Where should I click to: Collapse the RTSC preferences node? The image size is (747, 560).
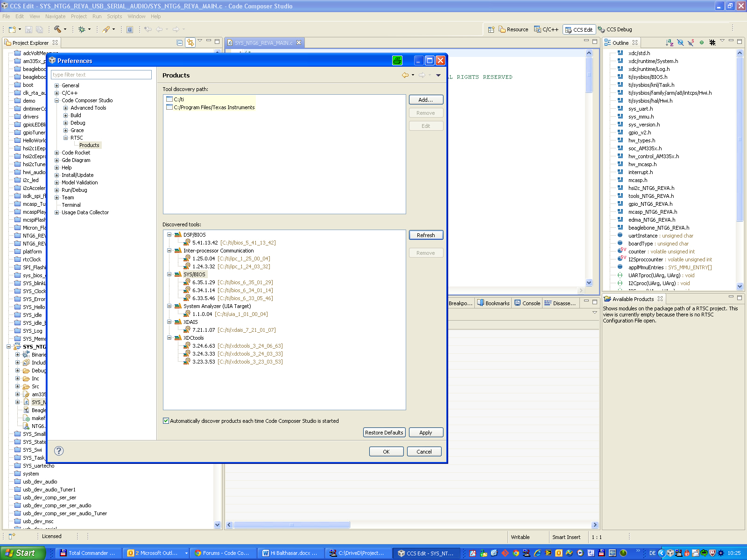tap(66, 138)
